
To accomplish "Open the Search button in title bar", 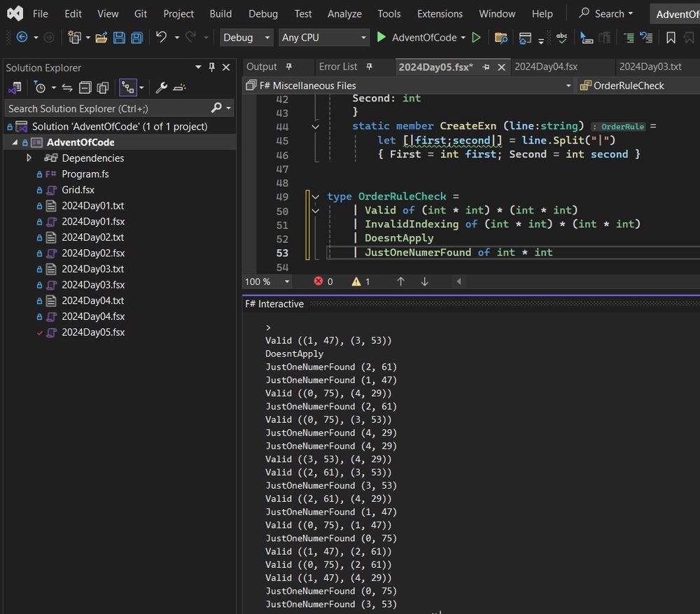I will coord(605,14).
